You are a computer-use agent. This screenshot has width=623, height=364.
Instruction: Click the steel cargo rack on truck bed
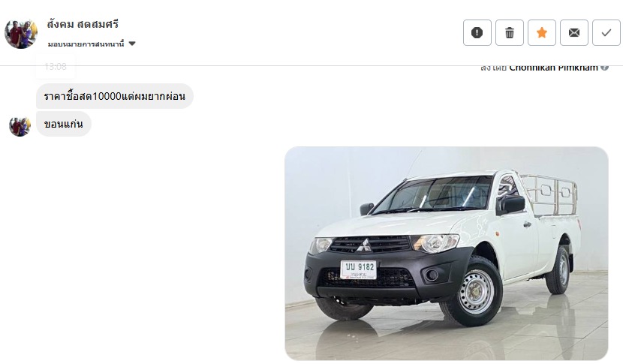click(549, 194)
